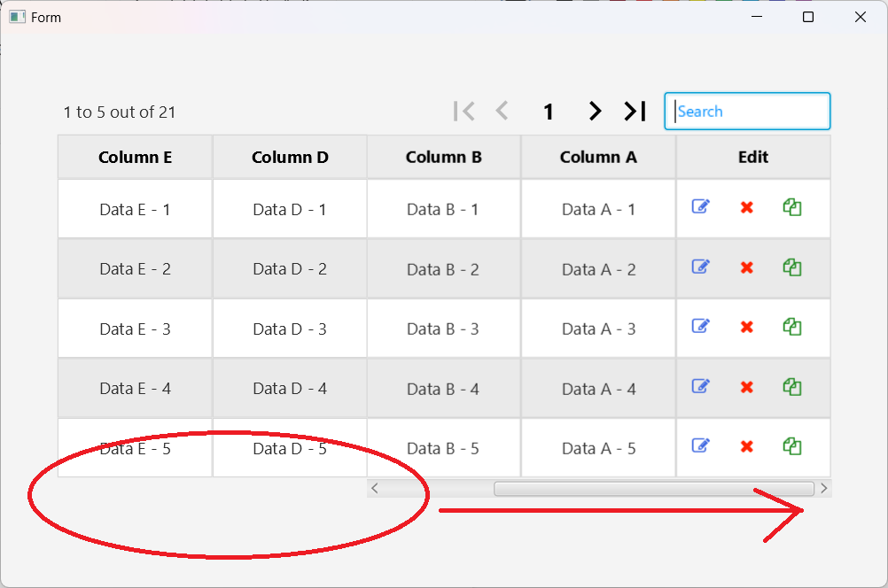Click the Column B header
888x588 pixels.
pyautogui.click(x=443, y=158)
